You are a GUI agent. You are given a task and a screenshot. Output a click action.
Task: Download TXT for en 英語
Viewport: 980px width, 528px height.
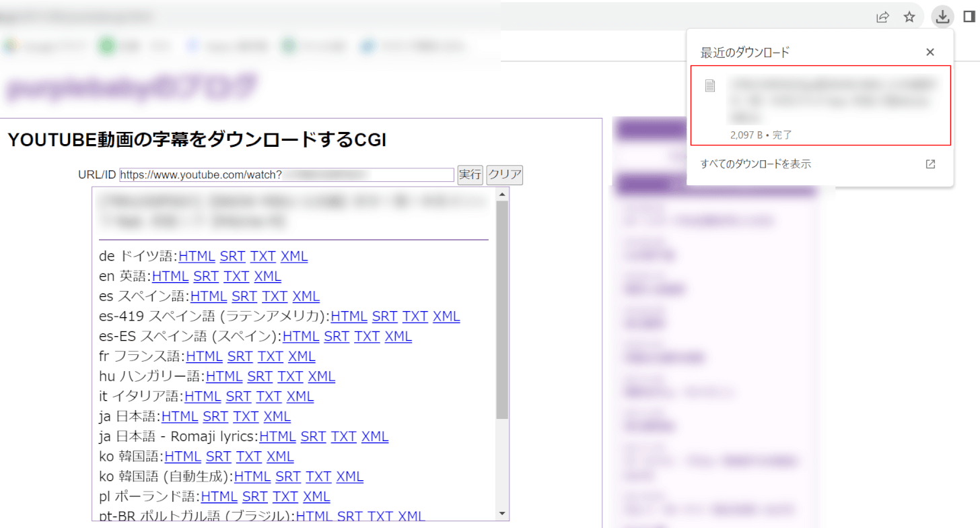pos(236,276)
